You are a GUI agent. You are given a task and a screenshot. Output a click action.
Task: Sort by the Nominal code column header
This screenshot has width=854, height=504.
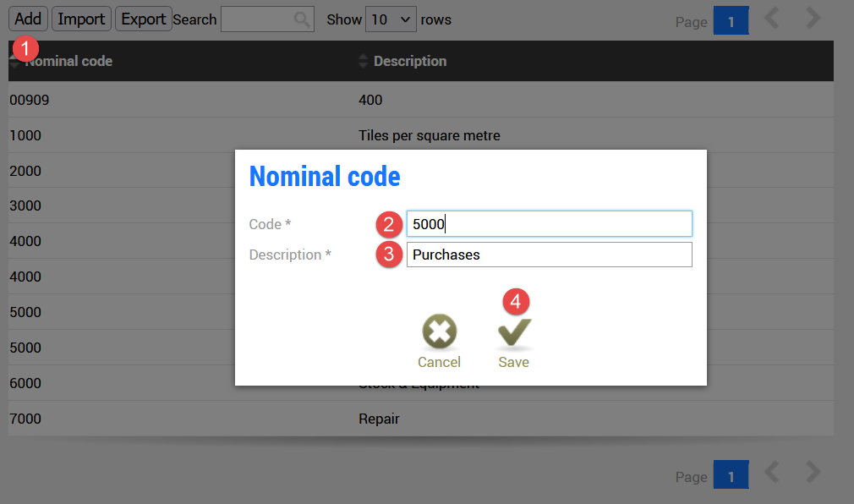click(x=68, y=61)
